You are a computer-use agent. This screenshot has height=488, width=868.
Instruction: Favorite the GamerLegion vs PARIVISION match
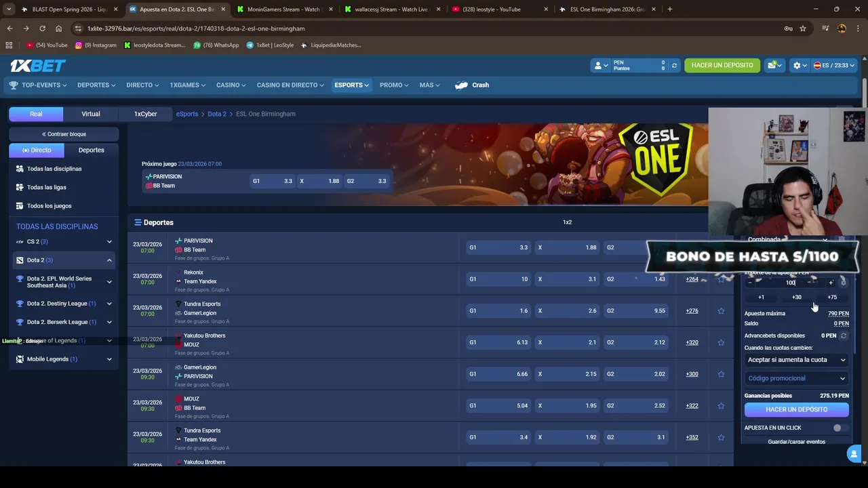pos(721,374)
